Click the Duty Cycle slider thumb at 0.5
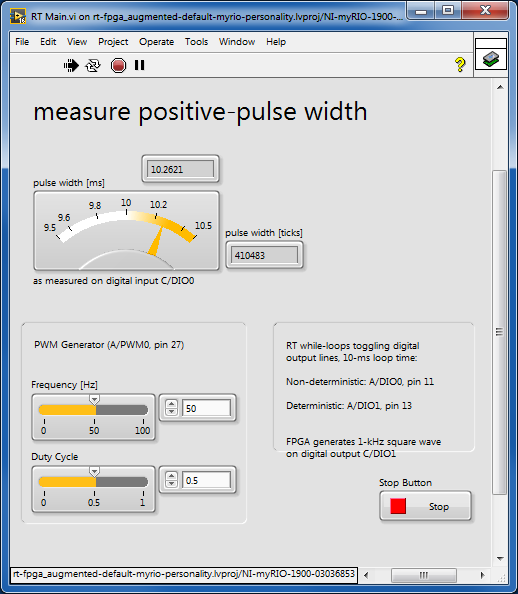 click(x=94, y=472)
